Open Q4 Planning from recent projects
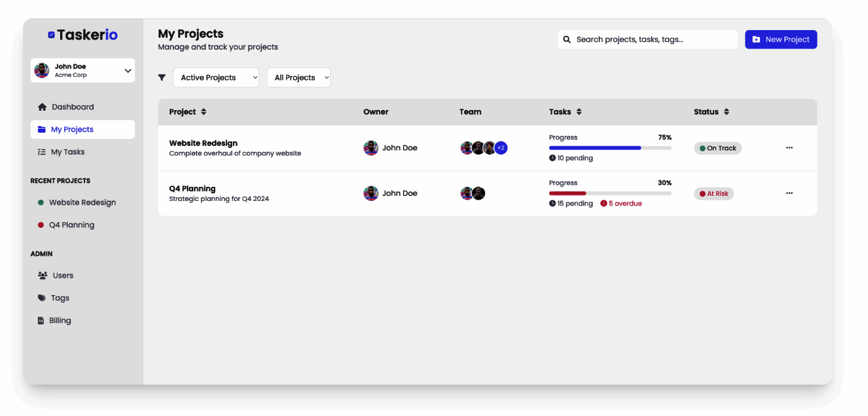 (x=71, y=225)
